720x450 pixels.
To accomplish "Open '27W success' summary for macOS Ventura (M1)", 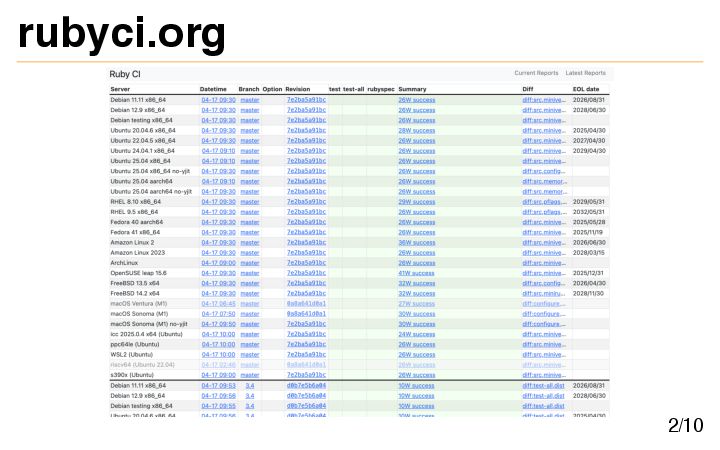I will coord(416,304).
